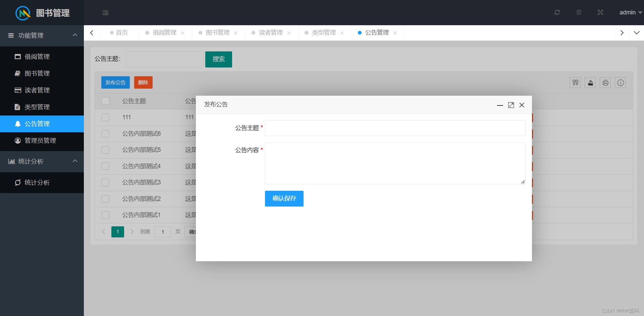Select 管理员管理 in the sidebar menu
This screenshot has width=644, height=316.
40,140
